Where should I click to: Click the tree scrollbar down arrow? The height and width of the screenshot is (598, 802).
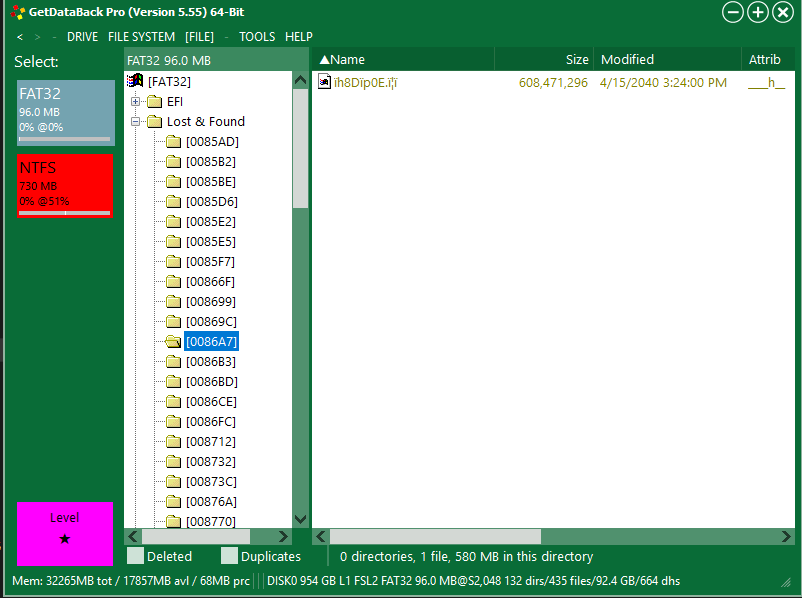point(300,519)
